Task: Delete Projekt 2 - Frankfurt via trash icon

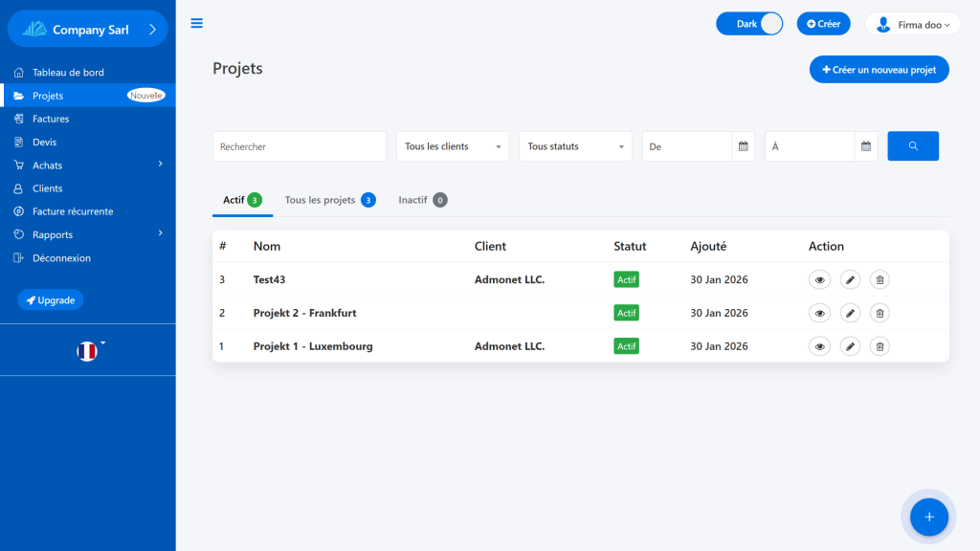Action: pyautogui.click(x=880, y=313)
